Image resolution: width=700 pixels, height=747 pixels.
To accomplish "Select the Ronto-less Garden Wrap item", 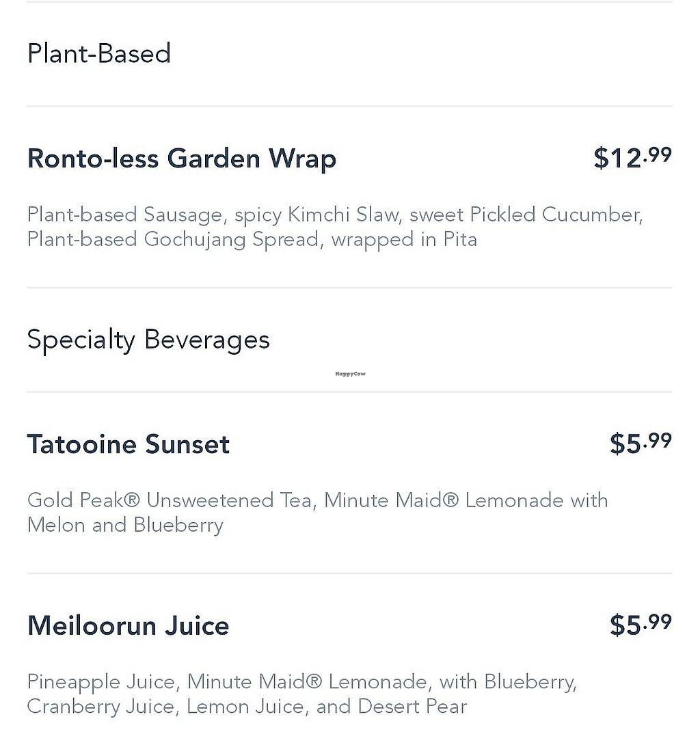I will (x=182, y=159).
